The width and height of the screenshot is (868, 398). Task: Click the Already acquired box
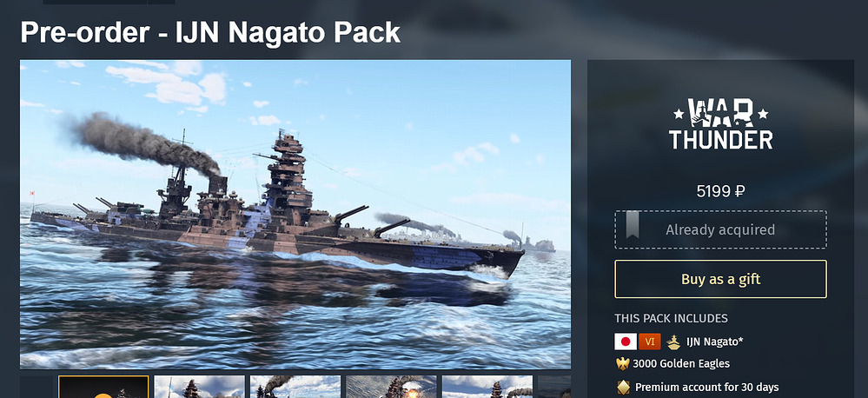[721, 229]
